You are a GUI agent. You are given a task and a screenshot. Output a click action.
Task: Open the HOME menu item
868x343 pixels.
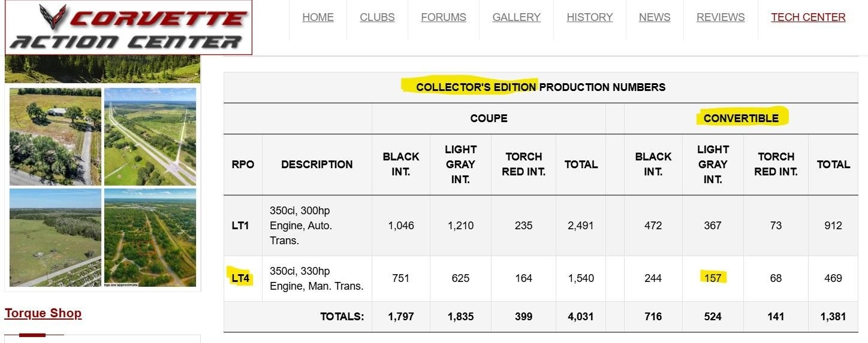318,17
